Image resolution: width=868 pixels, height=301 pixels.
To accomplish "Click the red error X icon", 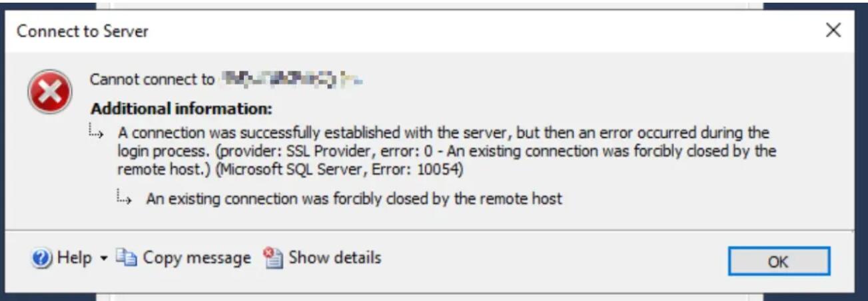I will 49,91.
